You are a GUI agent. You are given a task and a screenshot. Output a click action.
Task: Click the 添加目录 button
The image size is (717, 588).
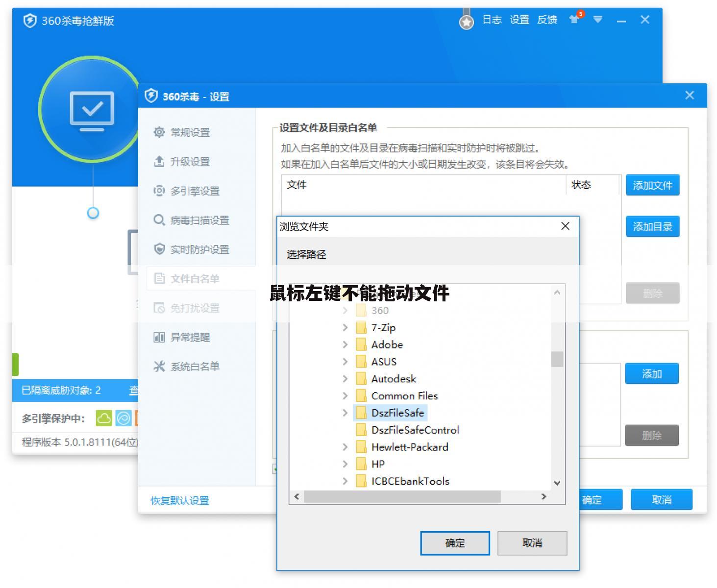[652, 226]
